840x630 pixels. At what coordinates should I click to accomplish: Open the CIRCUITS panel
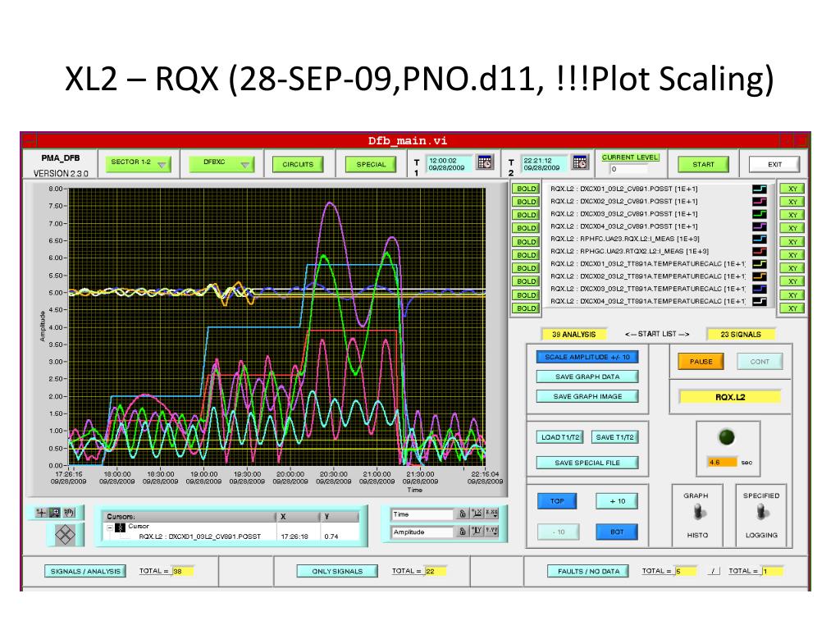298,164
